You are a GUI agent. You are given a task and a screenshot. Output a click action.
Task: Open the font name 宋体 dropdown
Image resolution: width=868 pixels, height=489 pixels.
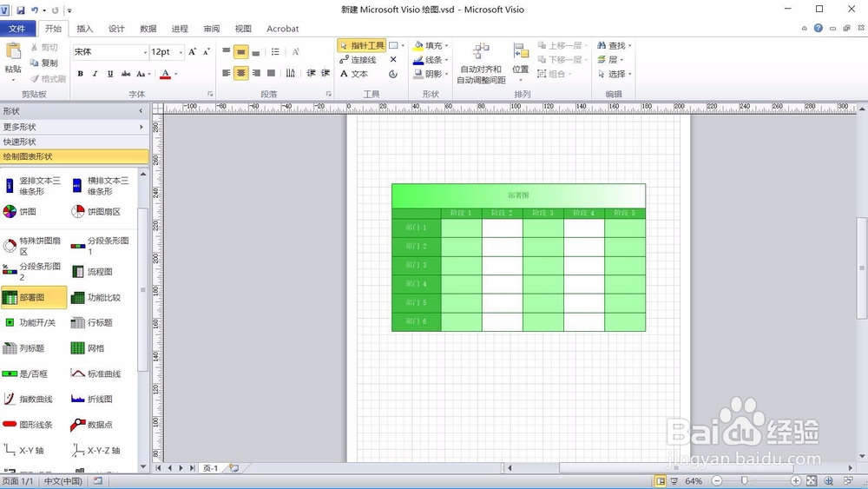click(x=145, y=52)
